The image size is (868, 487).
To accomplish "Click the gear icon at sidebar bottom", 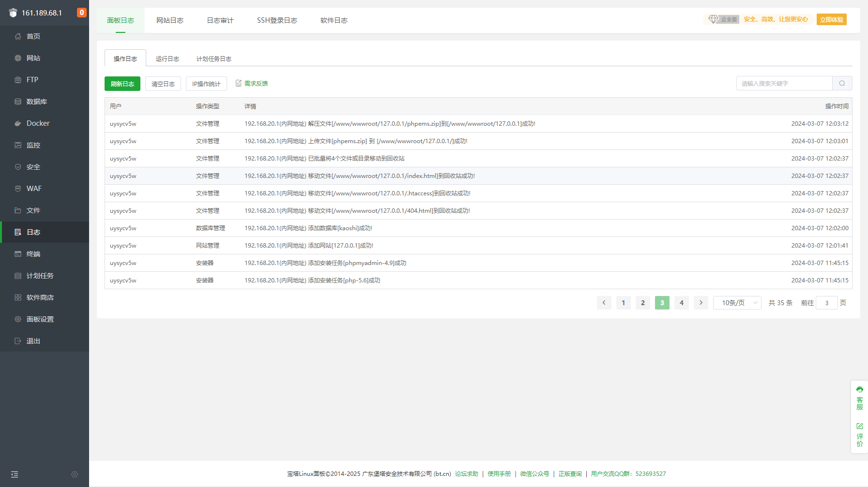I will (x=75, y=474).
